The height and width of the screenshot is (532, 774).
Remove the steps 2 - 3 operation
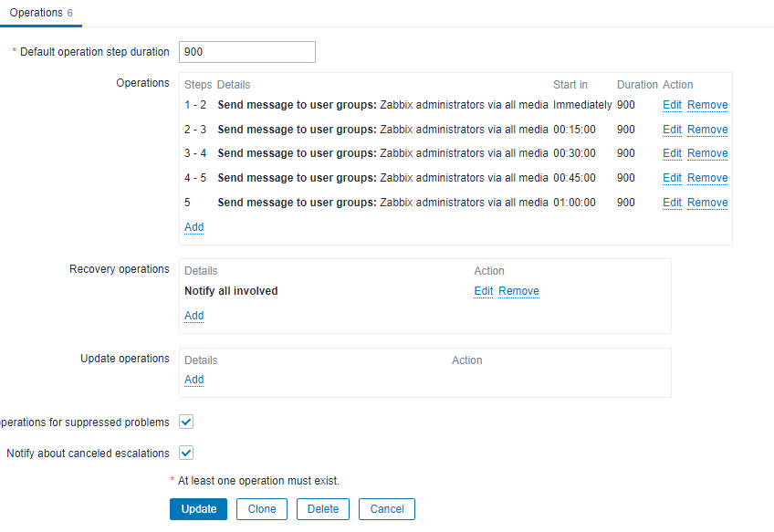click(x=707, y=130)
